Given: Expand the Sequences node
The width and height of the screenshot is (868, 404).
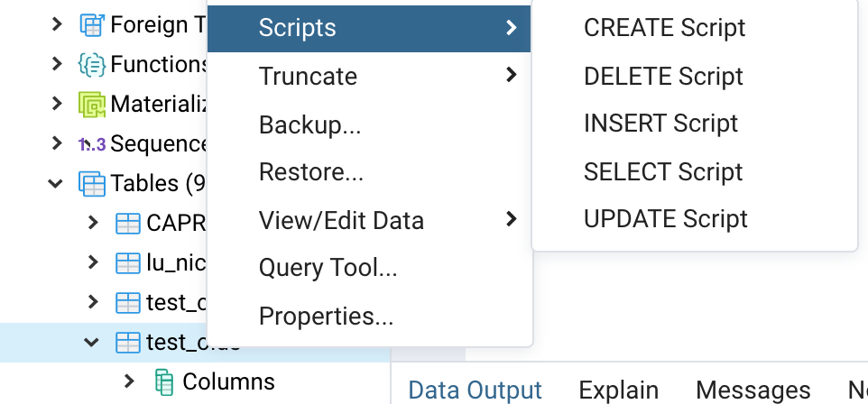Looking at the screenshot, I should click(x=57, y=142).
